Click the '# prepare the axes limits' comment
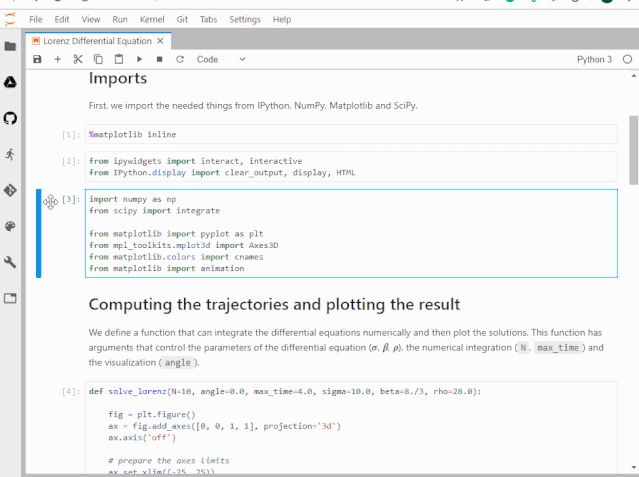The height and width of the screenshot is (477, 639). coord(169,461)
